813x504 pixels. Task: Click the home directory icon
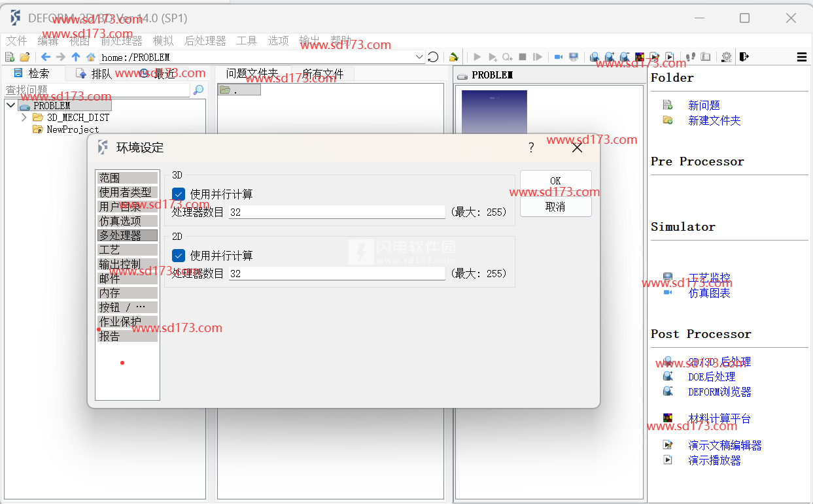coord(91,58)
